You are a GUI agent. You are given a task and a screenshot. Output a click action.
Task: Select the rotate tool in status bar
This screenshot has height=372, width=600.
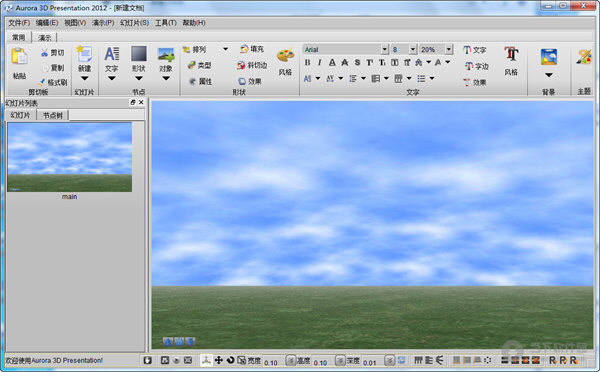(x=230, y=360)
